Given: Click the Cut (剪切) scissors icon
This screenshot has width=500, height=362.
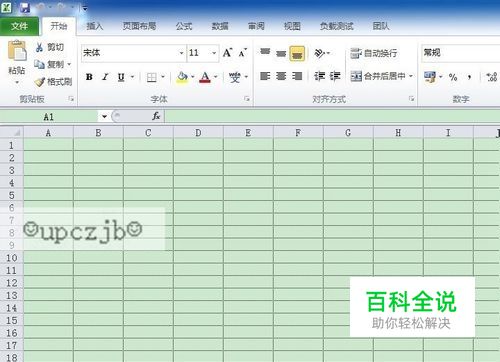Looking at the screenshot, I should click(x=39, y=47).
